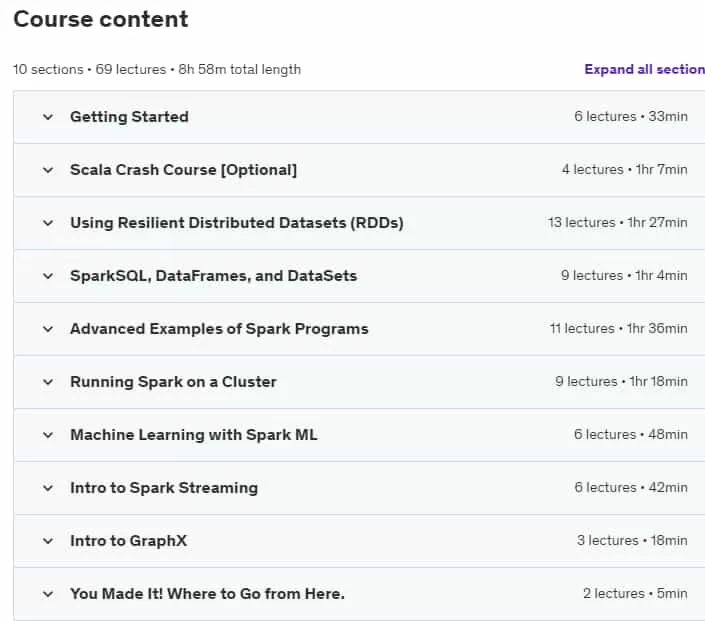Select the Getting Started section title

(129, 117)
